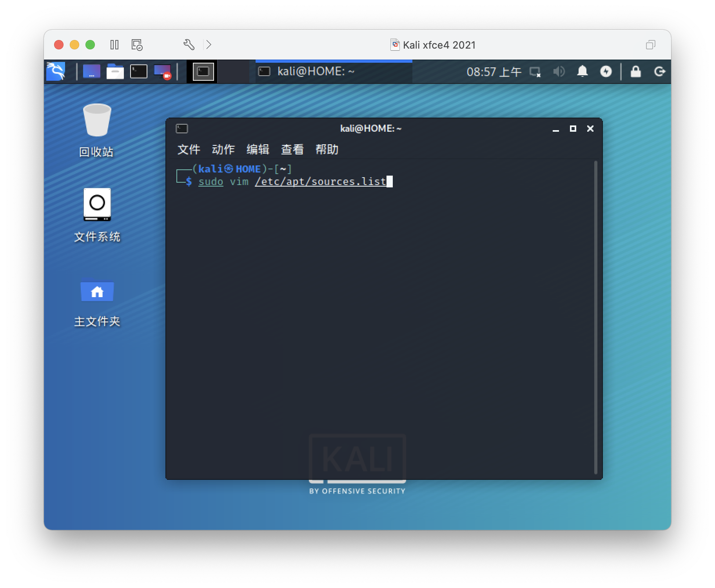The width and height of the screenshot is (715, 588).
Task: Open the VM snapshot toolbar icon
Action: pos(137,45)
